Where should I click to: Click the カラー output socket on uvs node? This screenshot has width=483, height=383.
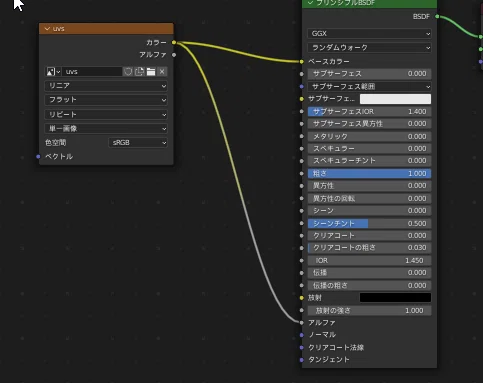point(174,43)
